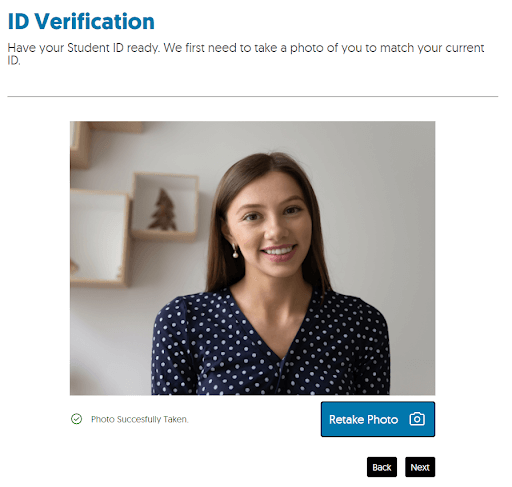The image size is (512, 487).
Task: Click the horizontal divider line under the instructions
Action: 253,97
